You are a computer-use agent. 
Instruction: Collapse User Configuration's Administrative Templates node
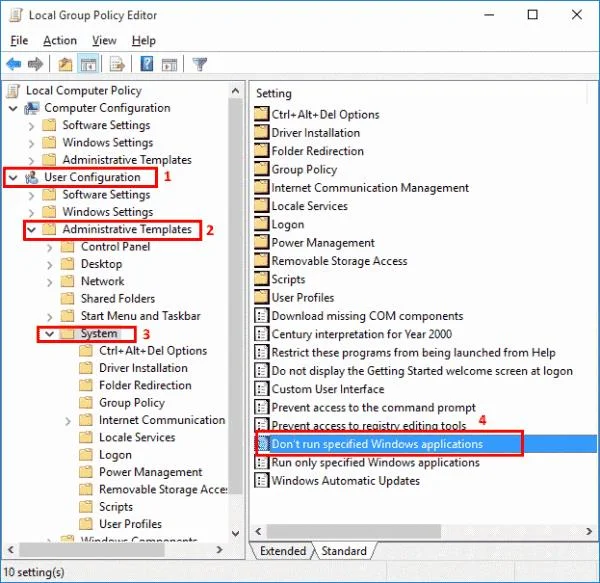tap(31, 230)
